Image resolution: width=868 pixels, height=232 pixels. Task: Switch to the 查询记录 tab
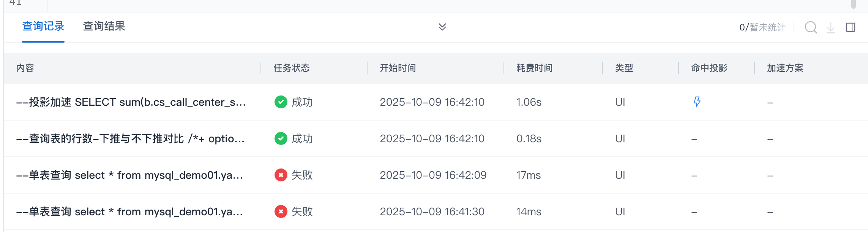click(x=43, y=26)
